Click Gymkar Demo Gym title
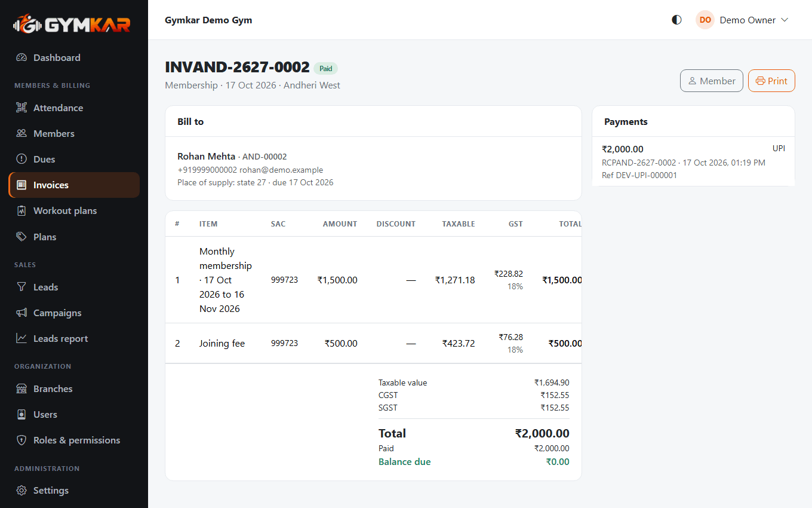Image resolution: width=812 pixels, height=508 pixels. tap(208, 20)
